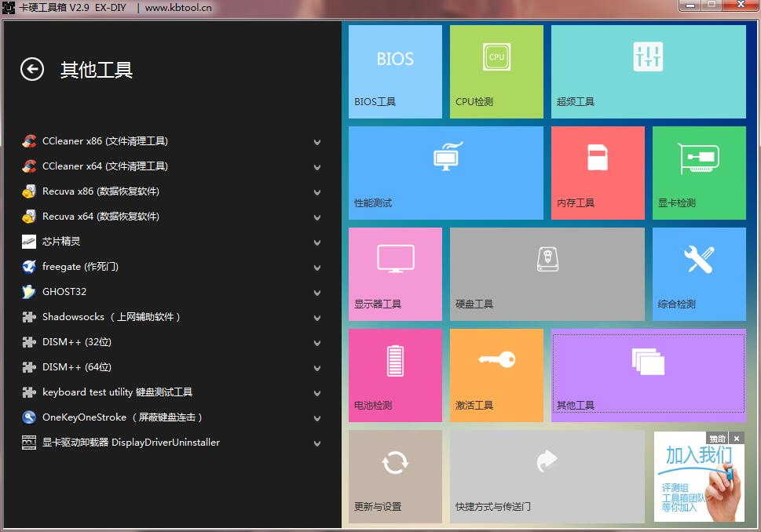Screen dimensions: 761x532
Task: Click 显卡驱动卸载器 DisplayDriverUninstaller entry
Action: tap(130, 443)
